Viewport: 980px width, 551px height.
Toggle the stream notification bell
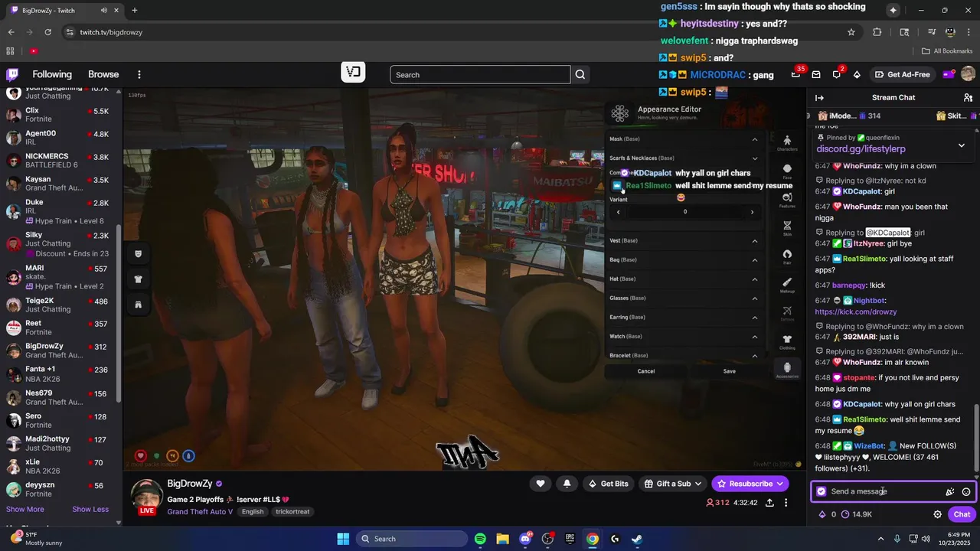(x=567, y=484)
